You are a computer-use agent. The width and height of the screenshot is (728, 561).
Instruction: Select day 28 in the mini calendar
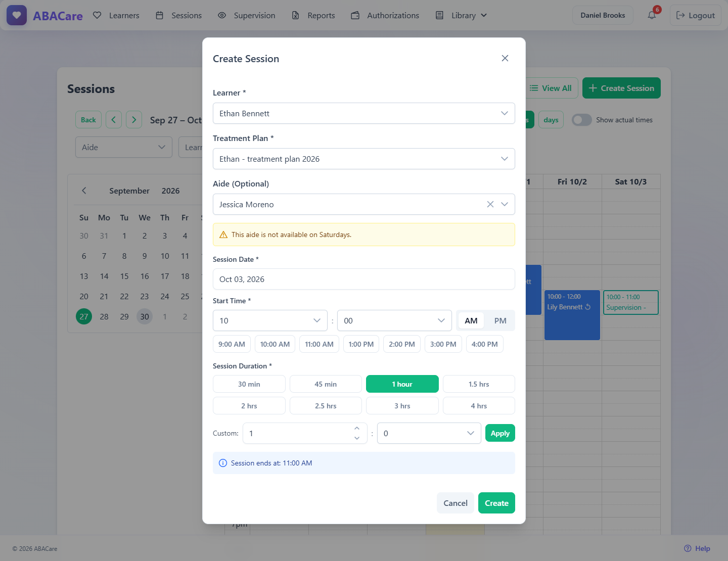104,316
